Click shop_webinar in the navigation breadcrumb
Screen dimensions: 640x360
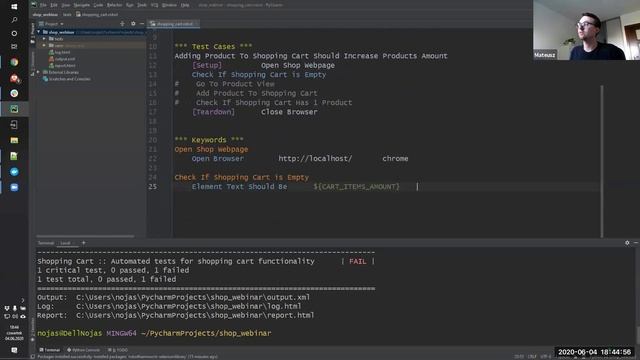coord(45,14)
